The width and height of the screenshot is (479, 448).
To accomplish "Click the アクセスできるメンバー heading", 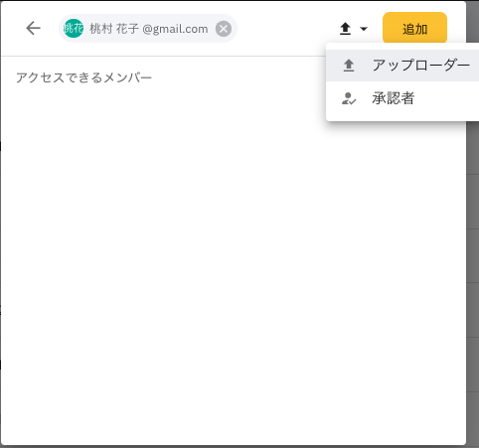I will (83, 77).
